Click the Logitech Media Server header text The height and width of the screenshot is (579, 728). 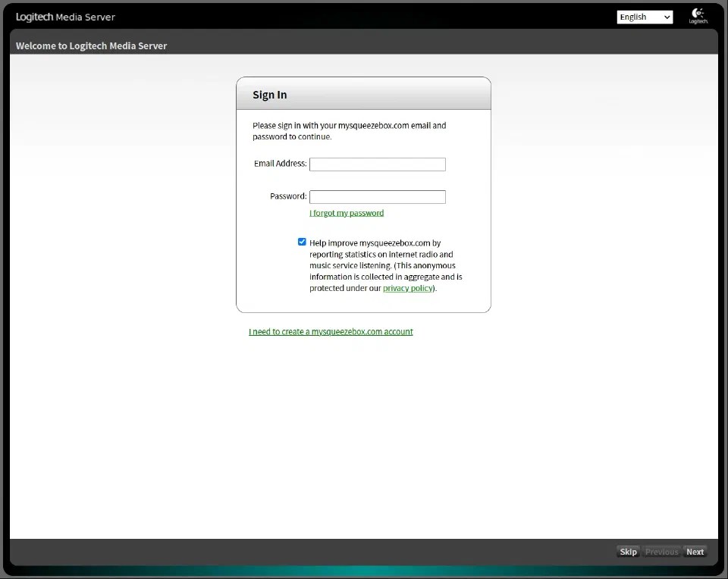(65, 17)
